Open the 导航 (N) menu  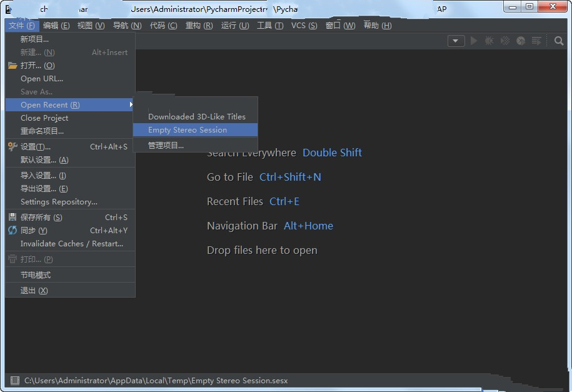click(127, 26)
